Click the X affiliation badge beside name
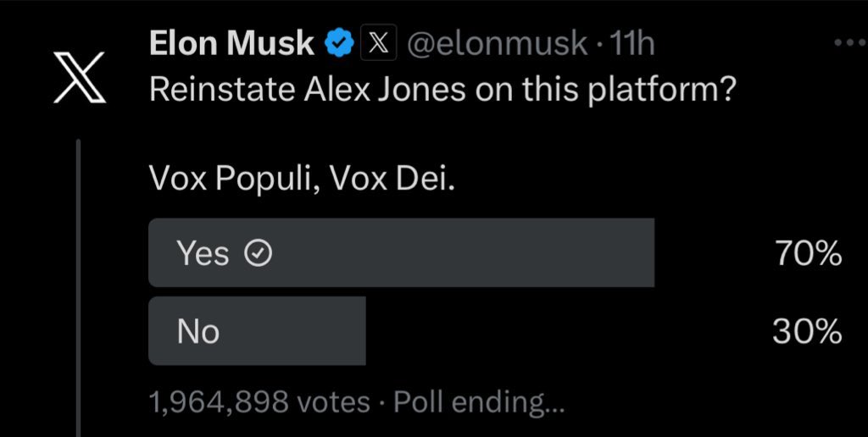The image size is (868, 437). point(378,42)
